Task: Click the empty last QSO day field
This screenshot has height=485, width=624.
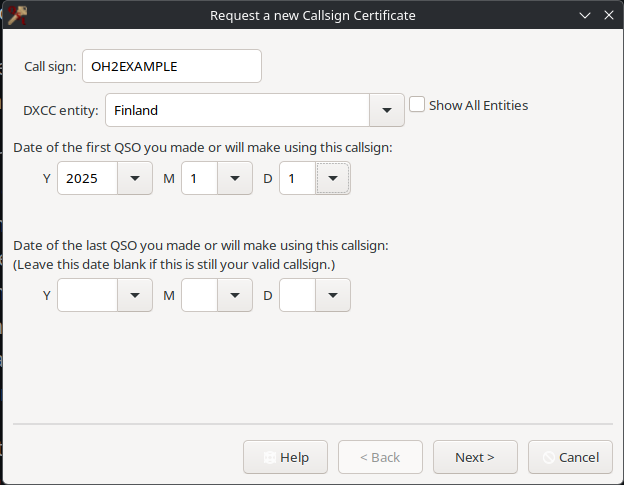Action: point(297,295)
